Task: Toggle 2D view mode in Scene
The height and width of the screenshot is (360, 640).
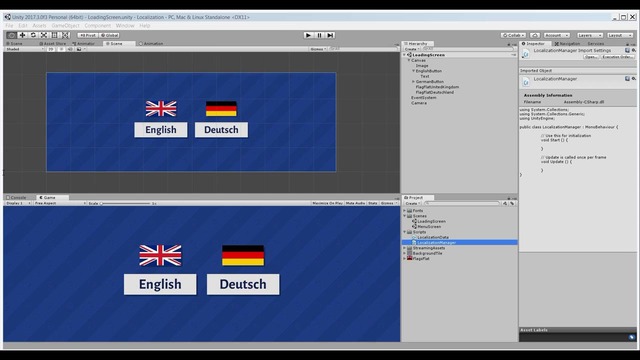Action: pyautogui.click(x=51, y=49)
